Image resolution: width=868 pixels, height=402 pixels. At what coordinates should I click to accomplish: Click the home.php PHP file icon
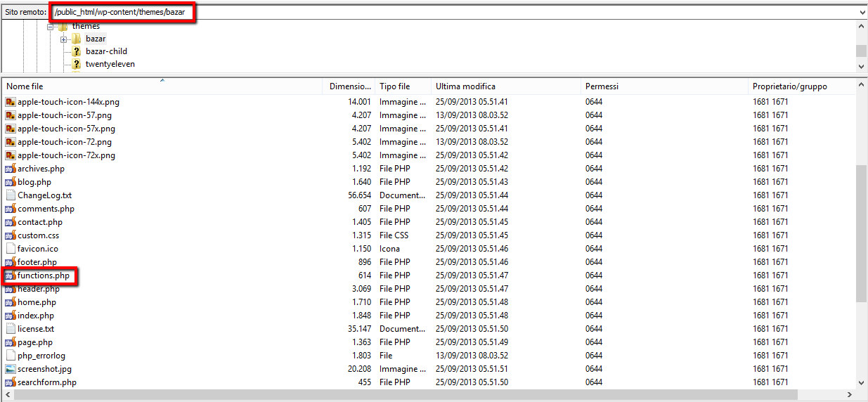click(10, 302)
